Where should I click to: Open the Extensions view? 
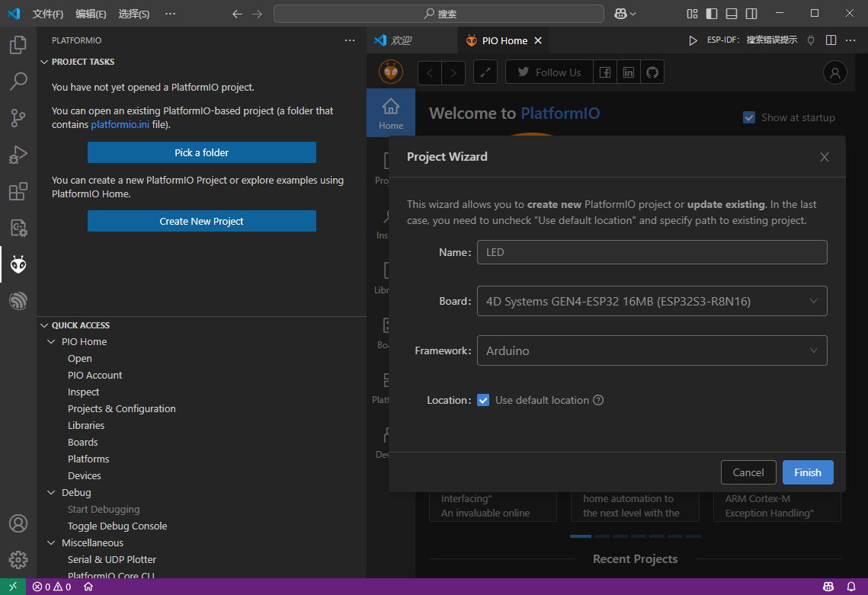18,191
